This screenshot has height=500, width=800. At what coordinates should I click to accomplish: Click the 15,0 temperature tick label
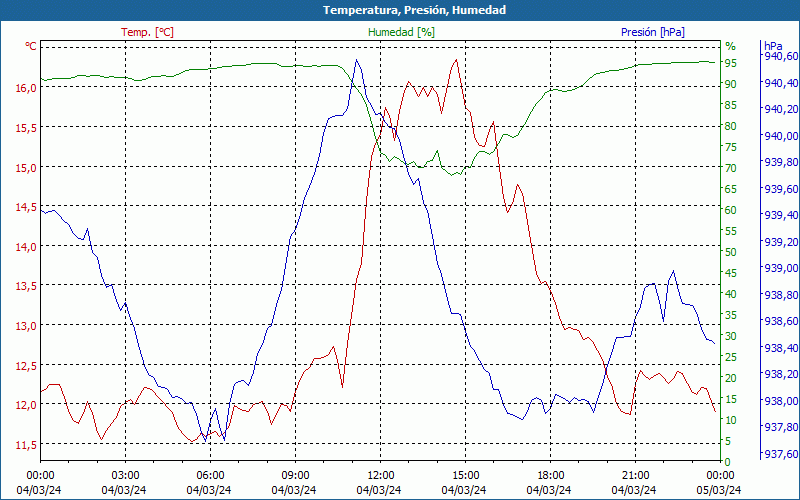(26, 167)
